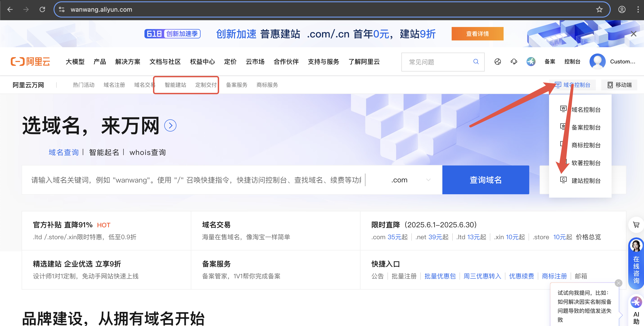Click the globe language icon
Image resolution: width=644 pixels, height=326 pixels.
[498, 62]
